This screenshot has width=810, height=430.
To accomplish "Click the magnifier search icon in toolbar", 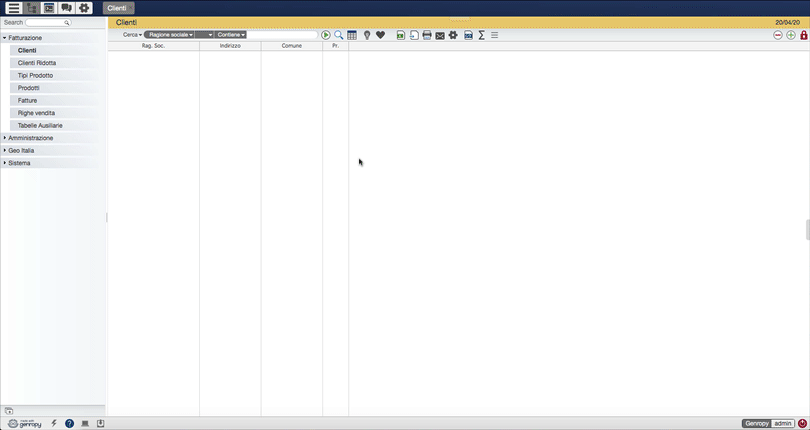I will 339,35.
